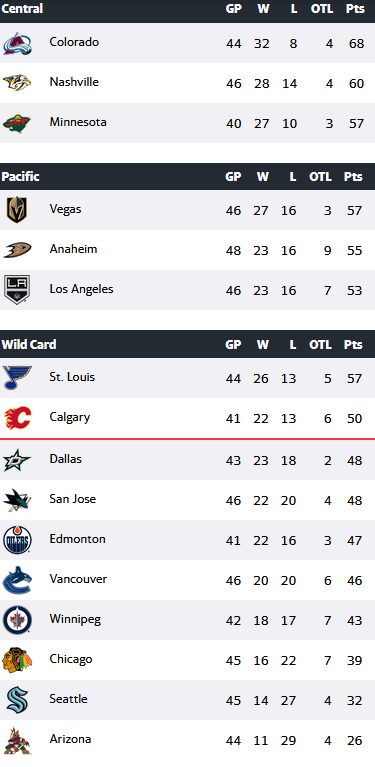Click the Colorado Avalanche logo

click(17, 44)
